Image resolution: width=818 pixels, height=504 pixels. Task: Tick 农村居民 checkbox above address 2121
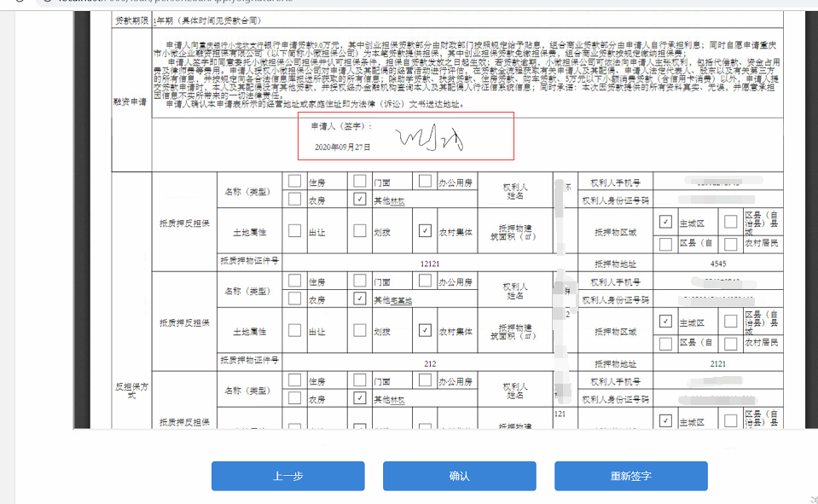coord(731,344)
